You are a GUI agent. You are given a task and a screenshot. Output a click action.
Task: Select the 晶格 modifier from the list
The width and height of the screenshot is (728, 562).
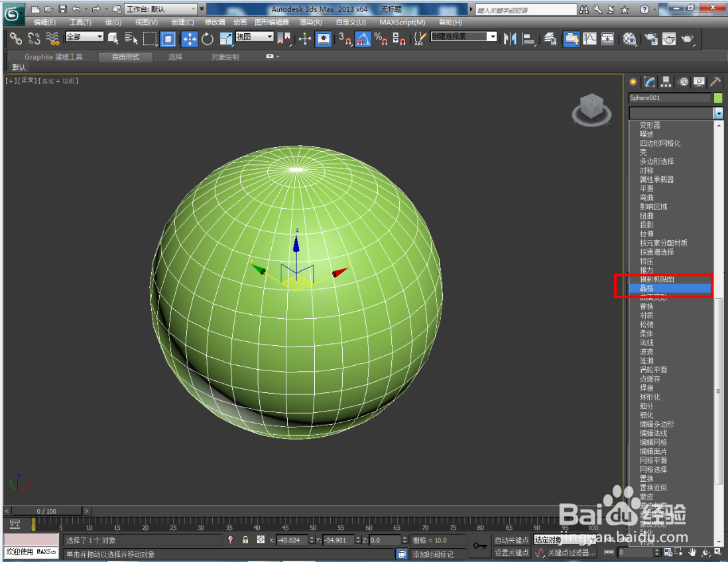pyautogui.click(x=670, y=288)
